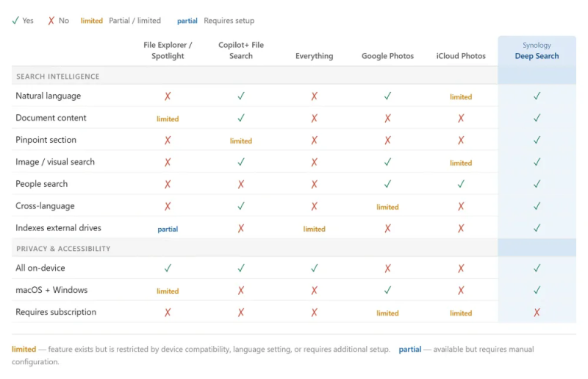Click 'partial' for Indexes external drives under File Explorer

pos(168,229)
